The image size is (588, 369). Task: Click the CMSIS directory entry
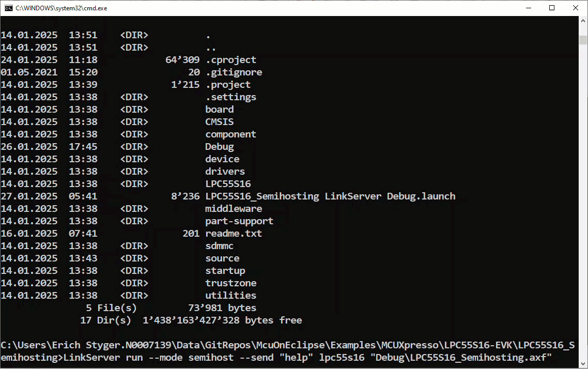(219, 122)
